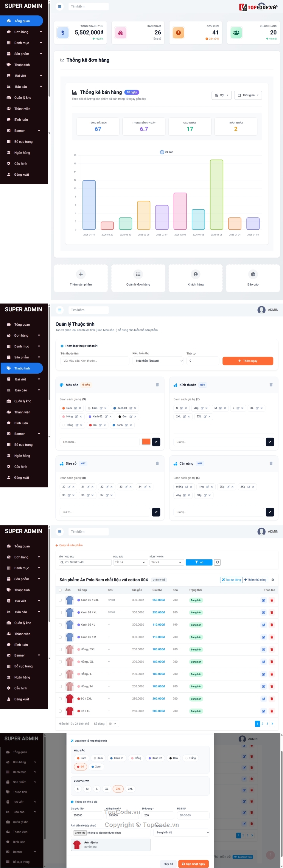
Task: Select Xanh 01 color chip in variant modal
Action: point(117,758)
